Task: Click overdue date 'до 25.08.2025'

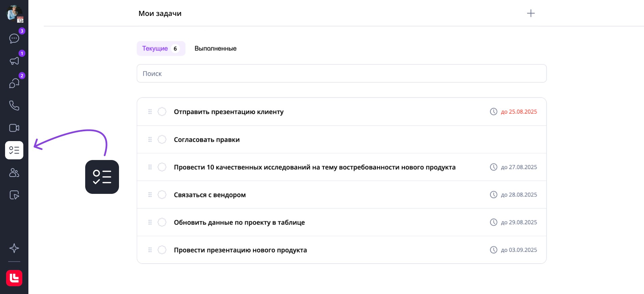Action: tap(519, 112)
